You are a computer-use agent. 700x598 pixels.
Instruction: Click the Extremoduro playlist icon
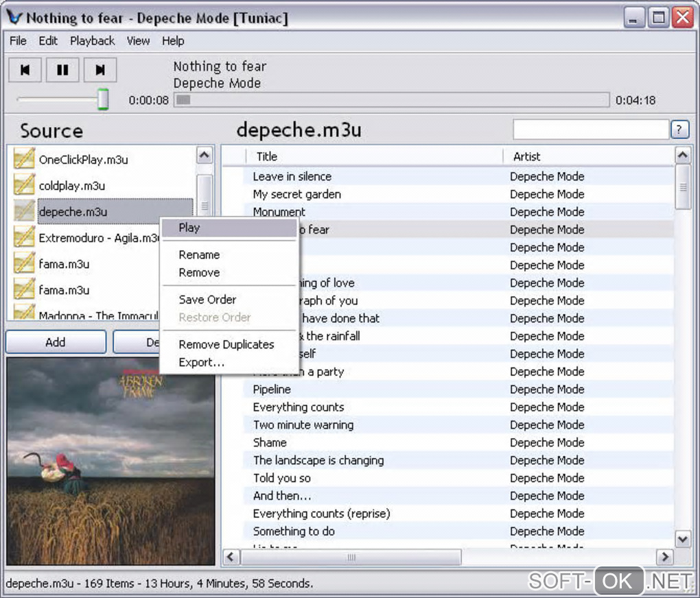[24, 237]
